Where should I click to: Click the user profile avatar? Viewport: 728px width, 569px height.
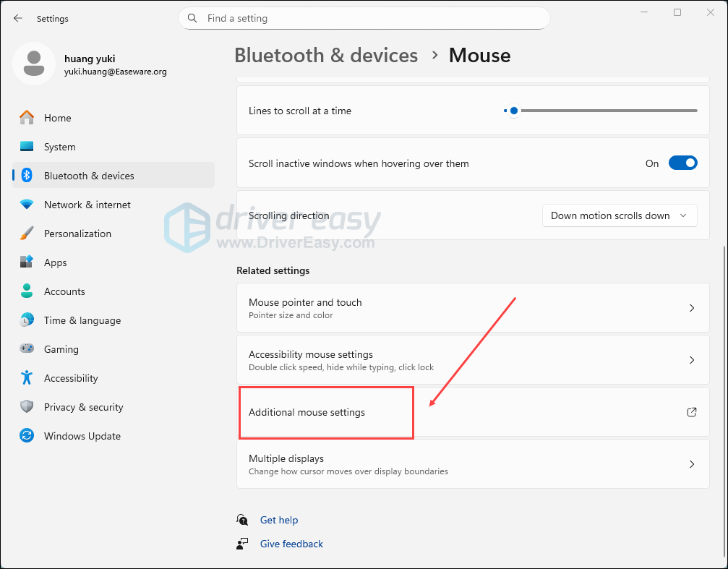[x=33, y=63]
